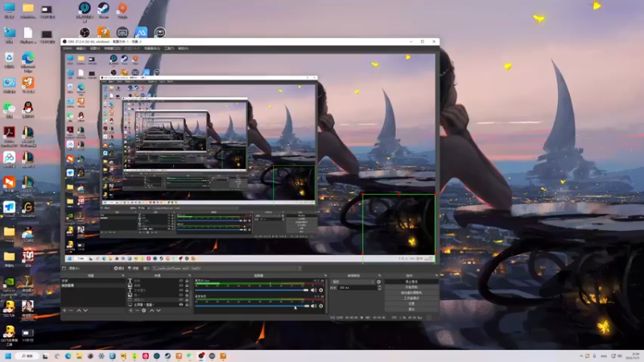Viewport: 644px width, 362px height.
Task: Click the taskbar search box
Action: (x=27, y=356)
